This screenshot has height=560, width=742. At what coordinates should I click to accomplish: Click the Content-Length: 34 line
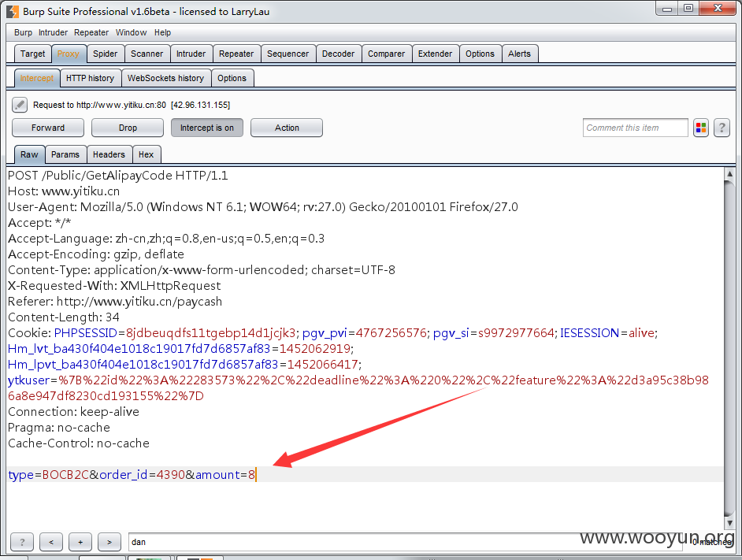coord(64,317)
